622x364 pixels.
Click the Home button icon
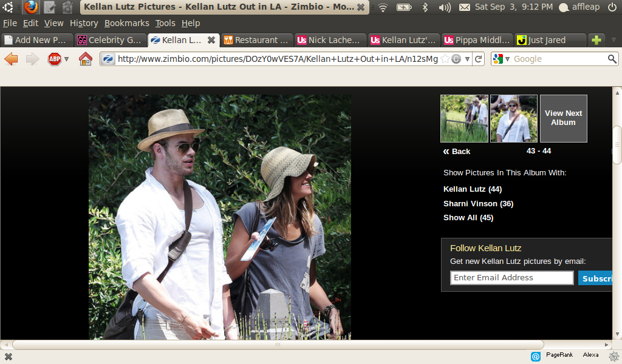85,59
